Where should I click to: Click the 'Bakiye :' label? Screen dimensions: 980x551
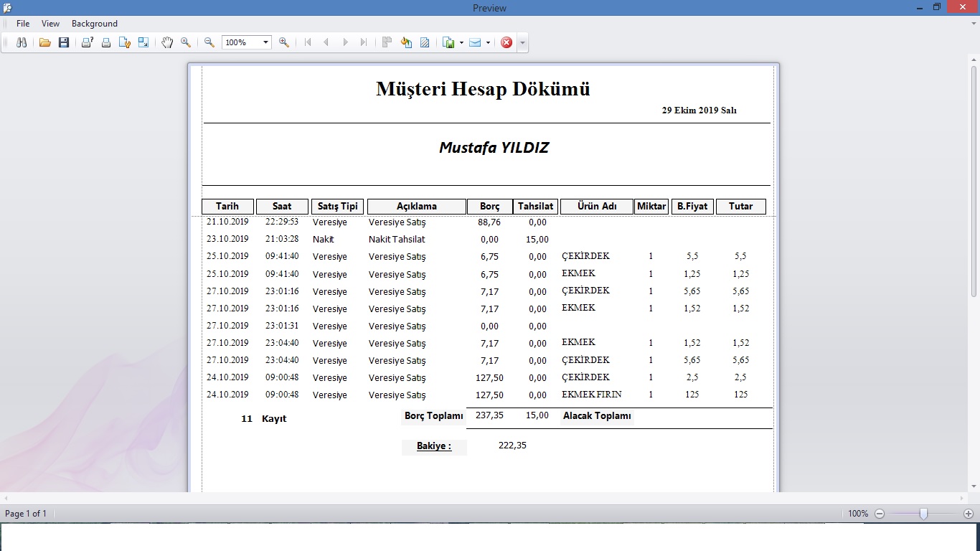point(434,446)
